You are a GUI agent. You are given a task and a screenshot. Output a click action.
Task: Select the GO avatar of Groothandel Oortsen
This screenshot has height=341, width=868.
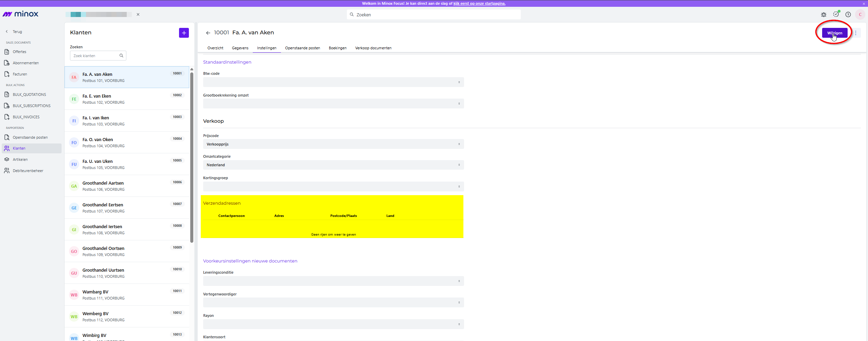coord(74,252)
